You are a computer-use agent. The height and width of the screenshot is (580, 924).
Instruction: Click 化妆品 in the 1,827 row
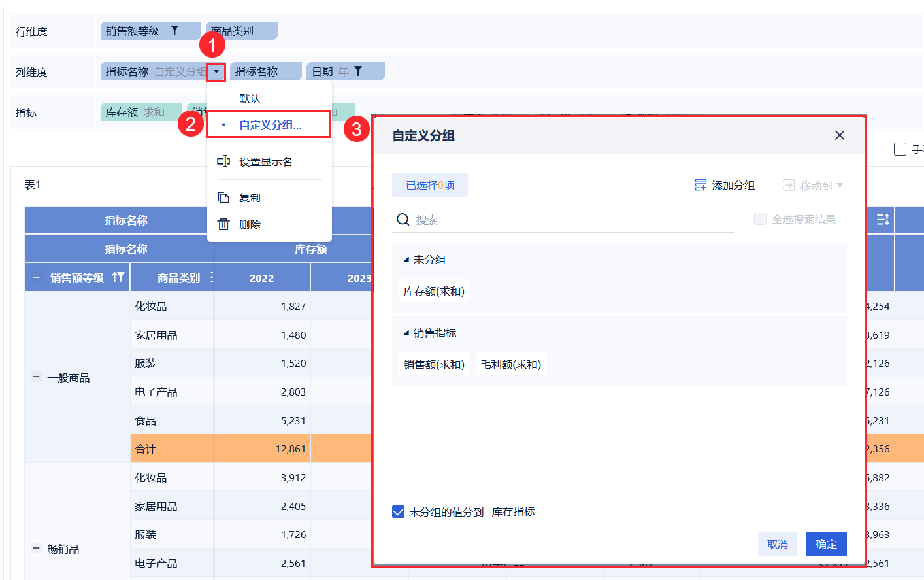point(151,306)
